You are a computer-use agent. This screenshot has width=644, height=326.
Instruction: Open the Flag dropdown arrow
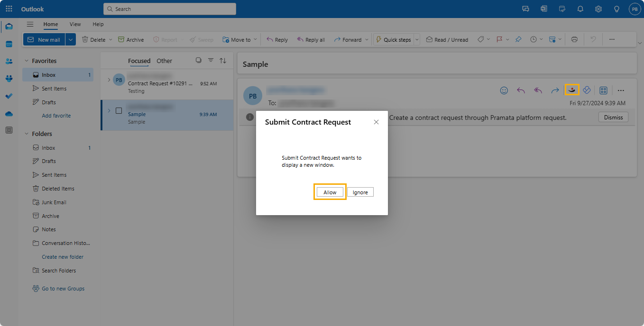point(507,40)
